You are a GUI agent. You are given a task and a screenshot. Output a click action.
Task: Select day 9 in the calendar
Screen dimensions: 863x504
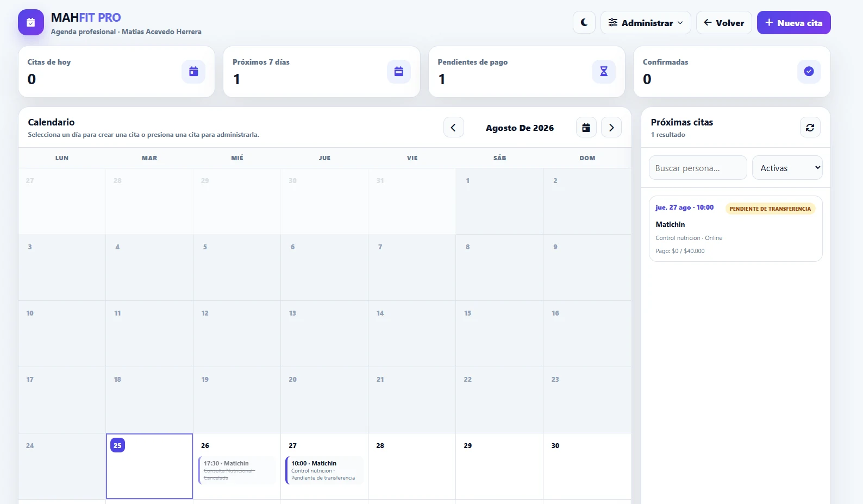tap(587, 267)
